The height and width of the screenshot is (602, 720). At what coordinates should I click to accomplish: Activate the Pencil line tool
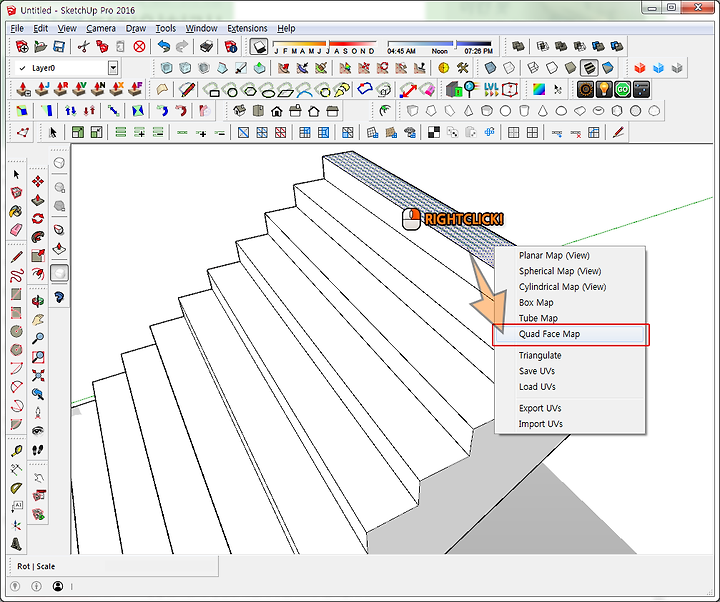(17, 257)
